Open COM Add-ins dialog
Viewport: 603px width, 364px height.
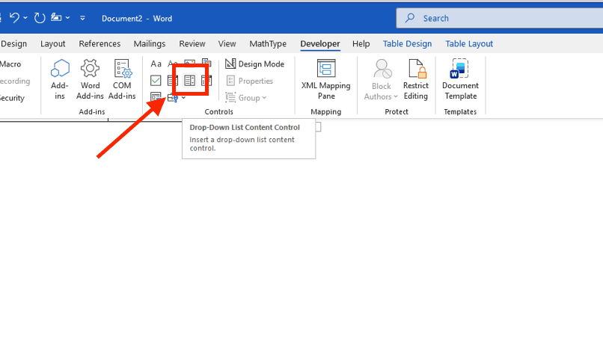click(x=122, y=79)
